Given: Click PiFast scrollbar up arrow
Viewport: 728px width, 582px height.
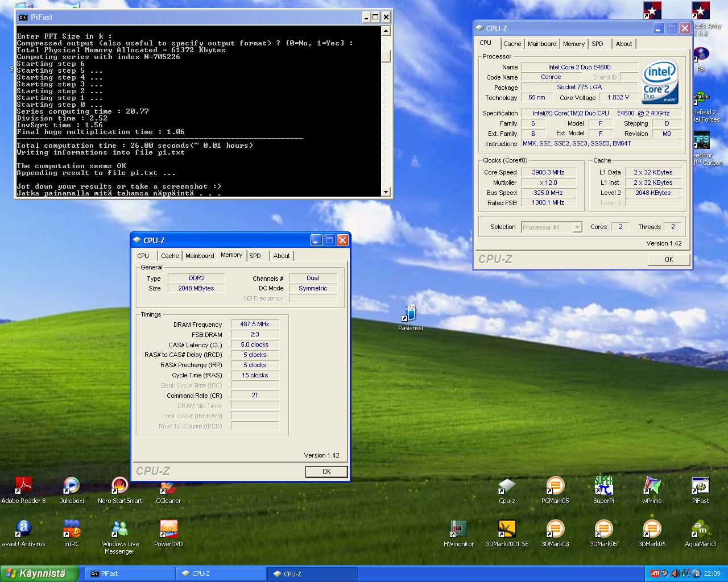Looking at the screenshot, I should coord(386,31).
